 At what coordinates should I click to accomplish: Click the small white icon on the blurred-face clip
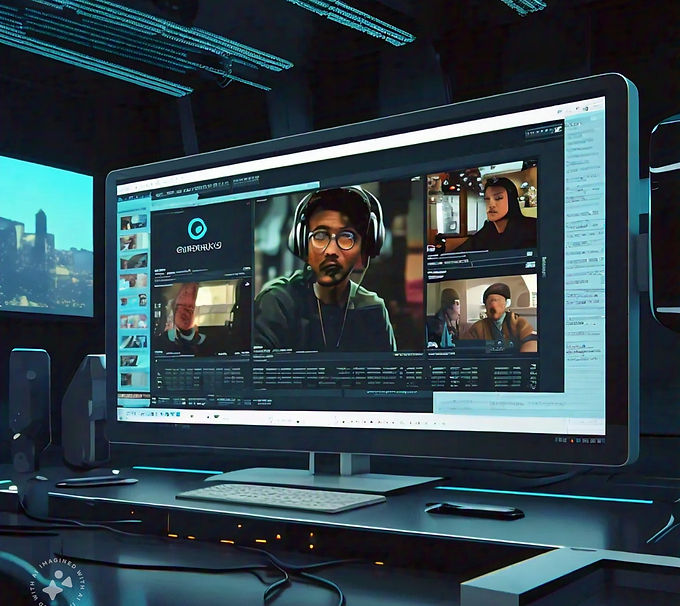(247, 284)
